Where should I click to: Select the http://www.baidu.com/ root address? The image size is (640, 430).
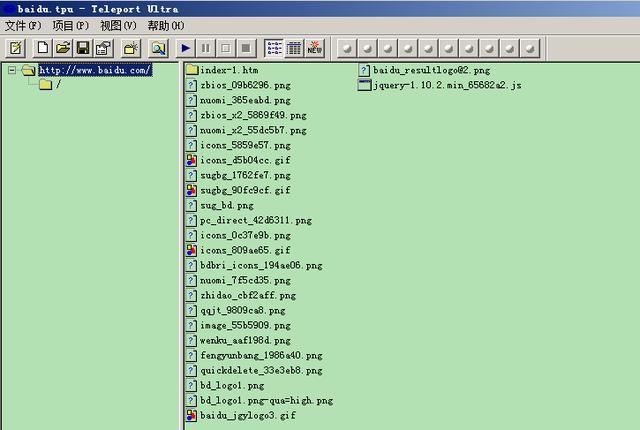pos(95,70)
